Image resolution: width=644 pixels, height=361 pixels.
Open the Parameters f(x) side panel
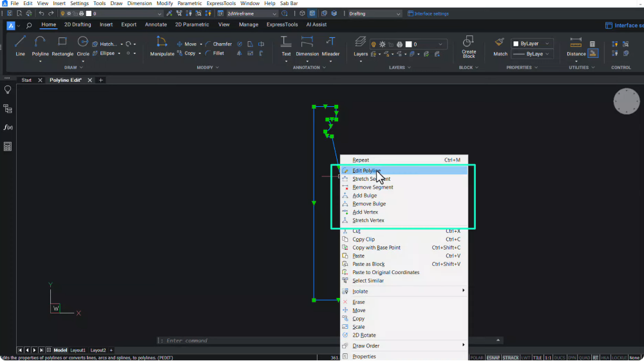tap(7, 127)
